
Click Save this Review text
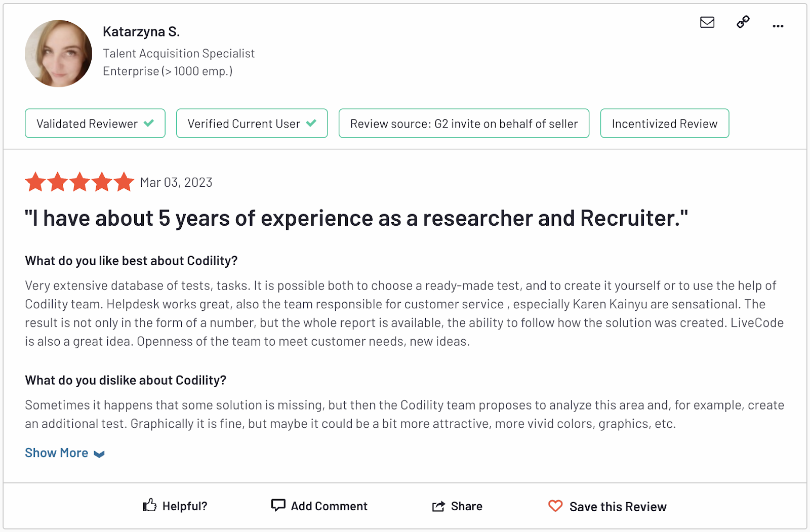click(x=618, y=507)
